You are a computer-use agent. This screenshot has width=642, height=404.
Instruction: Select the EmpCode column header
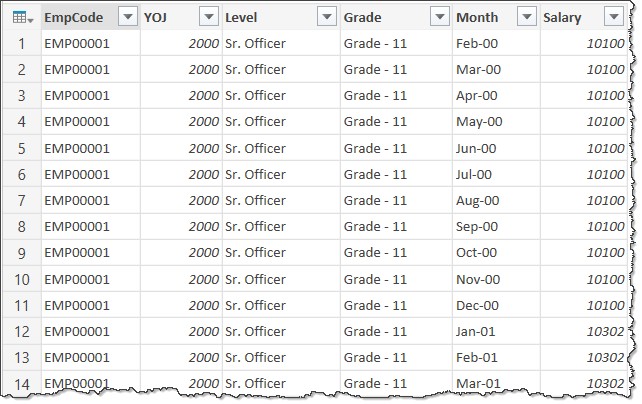click(x=73, y=18)
